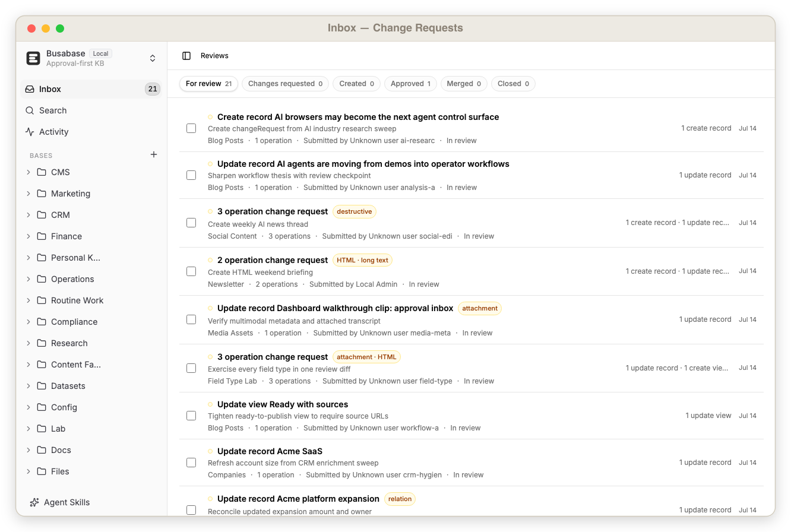
Task: Check the Ready with sources view checkbox
Action: coord(191,416)
